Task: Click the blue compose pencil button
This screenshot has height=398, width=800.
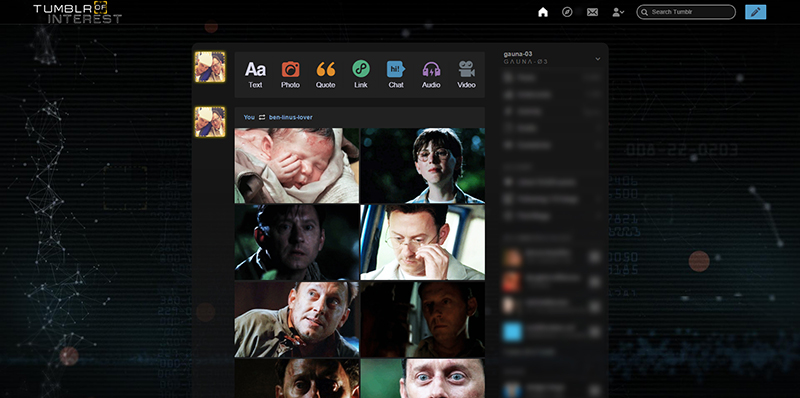Action: 756,12
